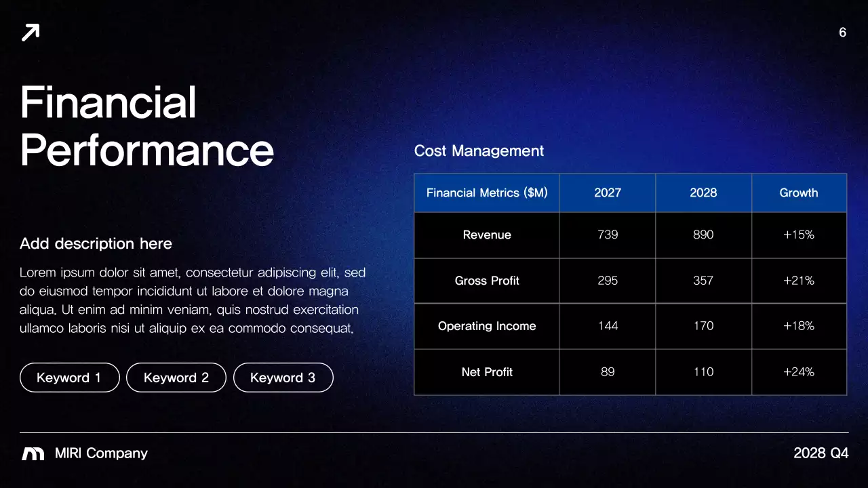Select the Keyword 1 pill button

click(69, 378)
